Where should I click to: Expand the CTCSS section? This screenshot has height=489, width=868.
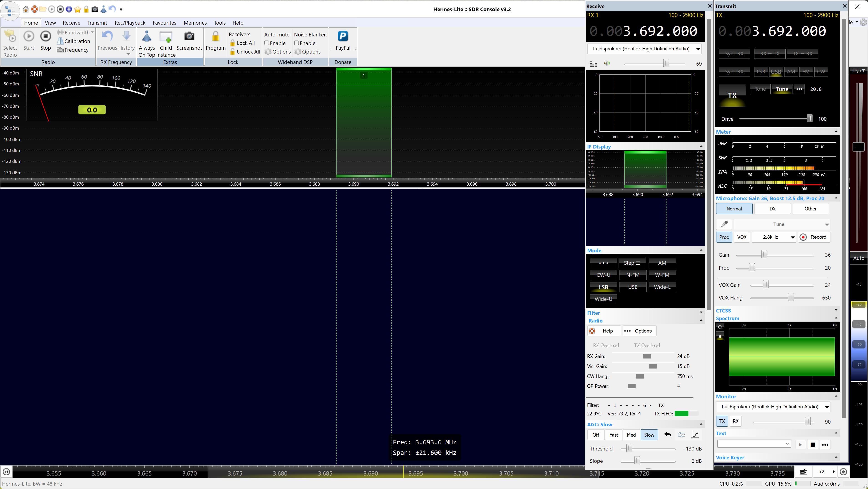coord(836,310)
